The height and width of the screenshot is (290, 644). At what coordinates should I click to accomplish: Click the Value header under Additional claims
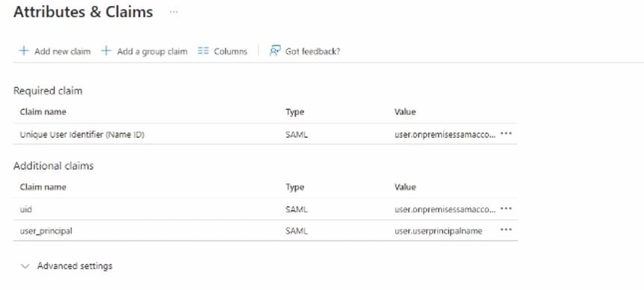[405, 187]
